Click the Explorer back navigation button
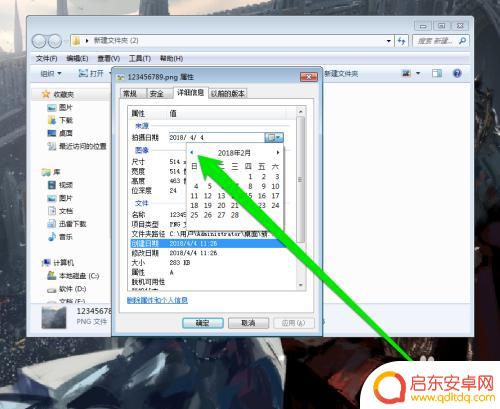500x409 pixels. [39, 41]
